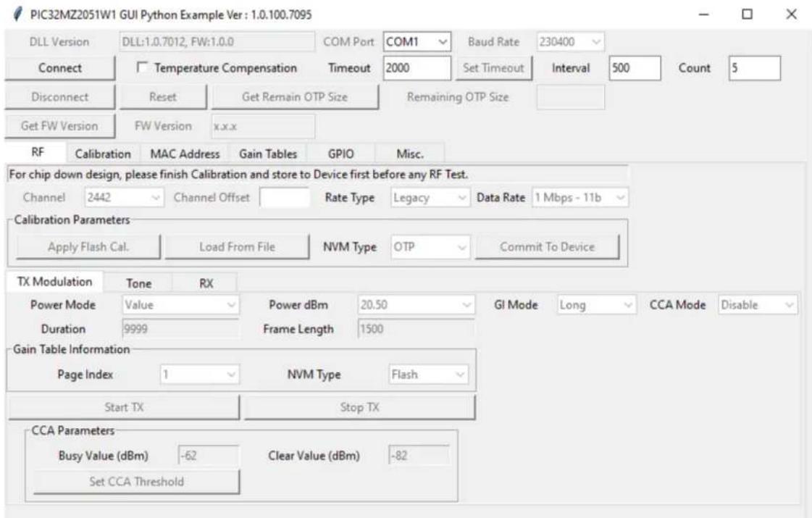
Task: Expand NVM Type Flash dropdown
Action: 428,375
